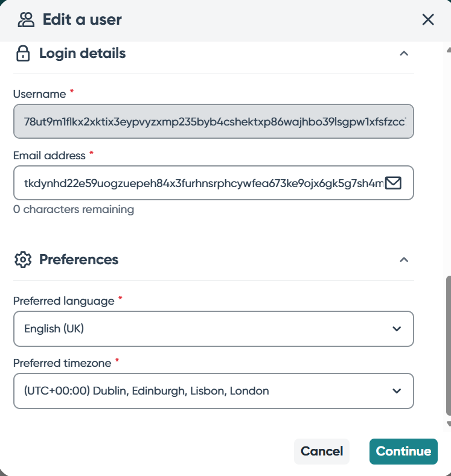Open the Preferred timezone dropdown

pos(213,391)
